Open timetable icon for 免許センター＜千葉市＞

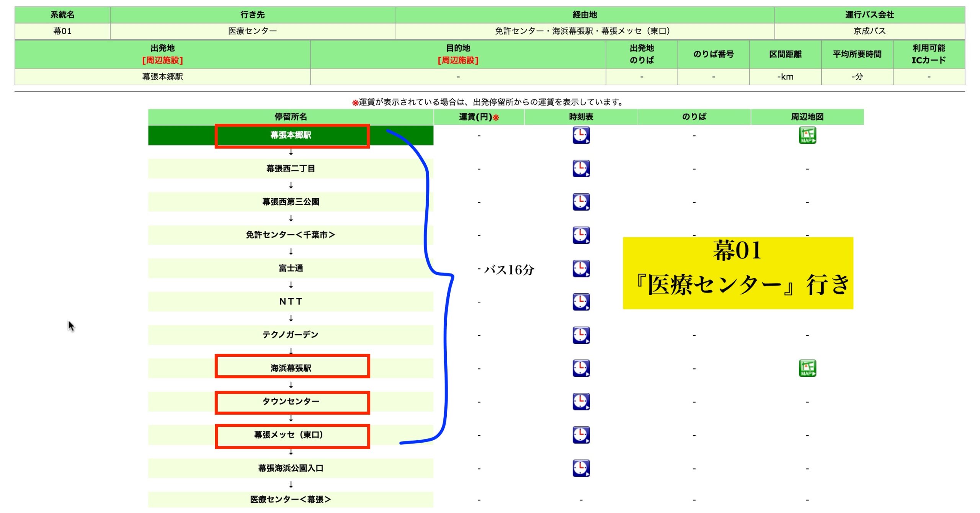coord(581,235)
